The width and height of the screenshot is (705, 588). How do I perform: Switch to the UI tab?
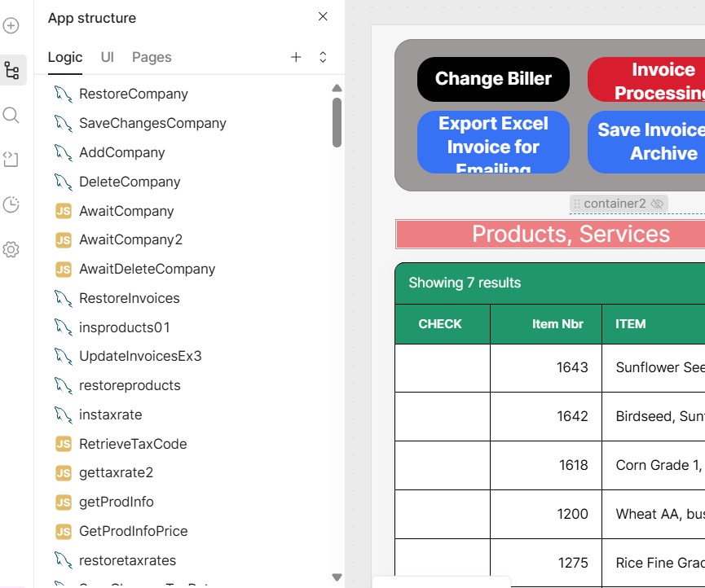(108, 57)
